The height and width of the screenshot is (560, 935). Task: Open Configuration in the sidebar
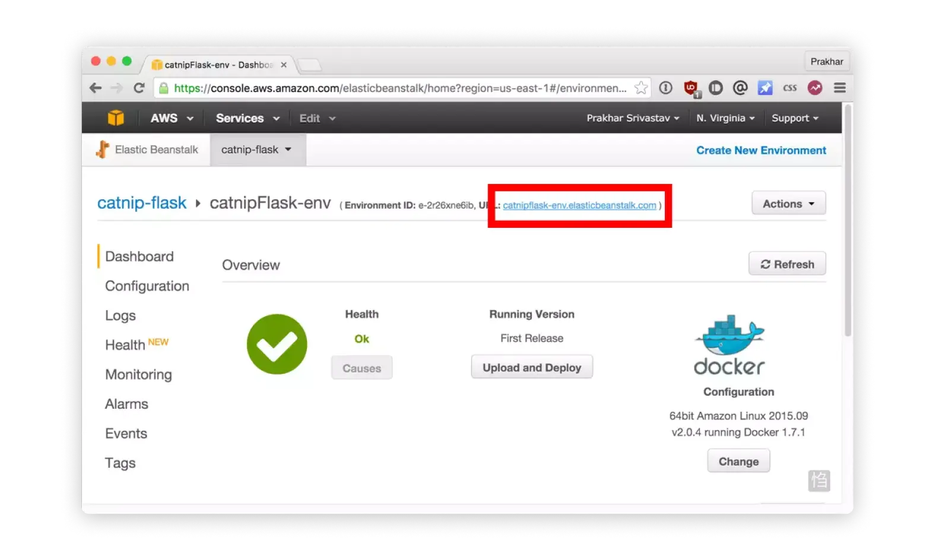click(147, 286)
